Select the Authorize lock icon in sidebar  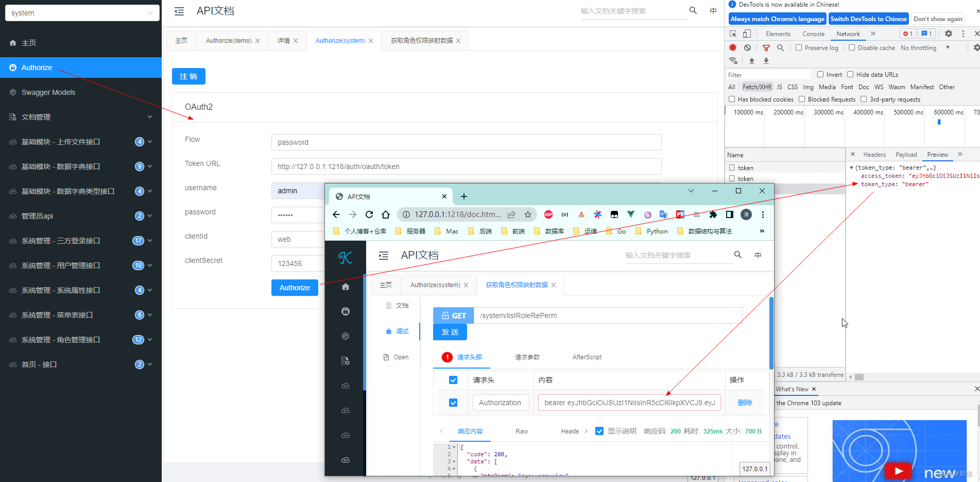point(13,67)
